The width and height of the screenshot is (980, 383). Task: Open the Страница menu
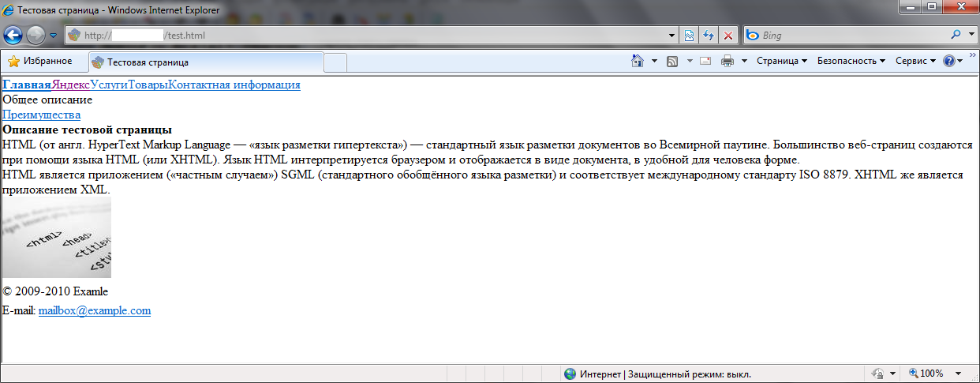pos(781,61)
